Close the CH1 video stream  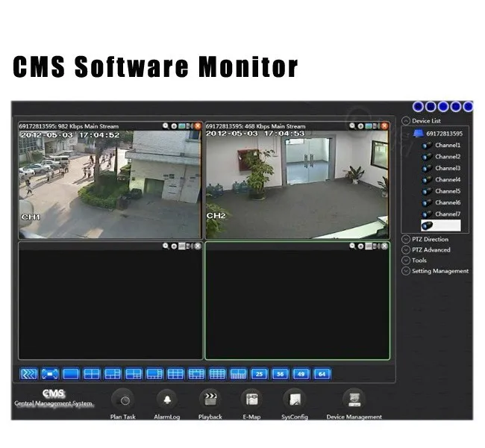[x=198, y=126]
